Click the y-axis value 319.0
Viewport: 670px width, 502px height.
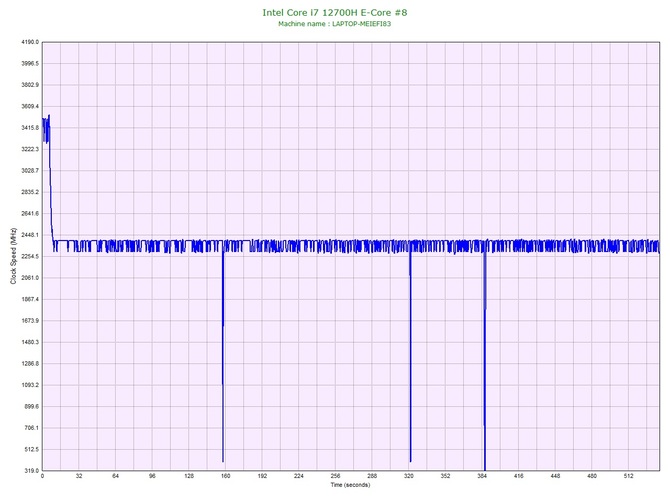31,470
